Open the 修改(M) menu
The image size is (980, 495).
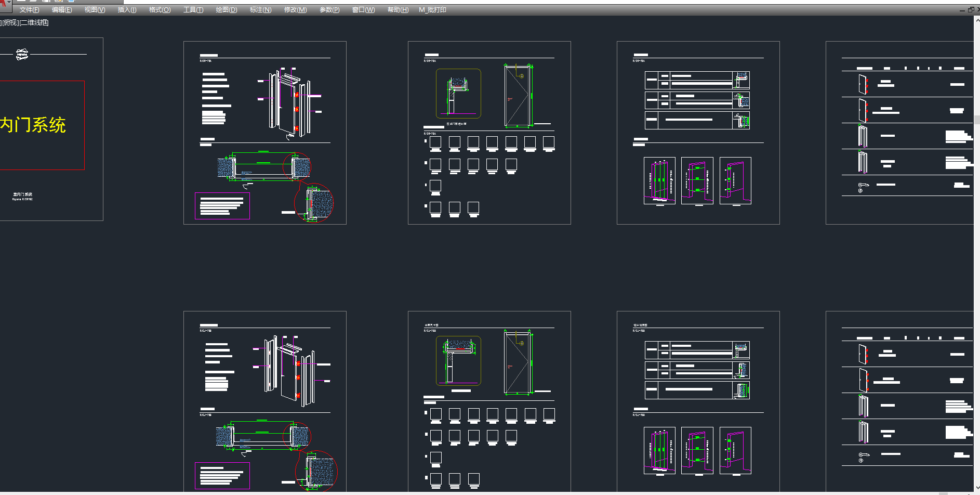(x=295, y=10)
